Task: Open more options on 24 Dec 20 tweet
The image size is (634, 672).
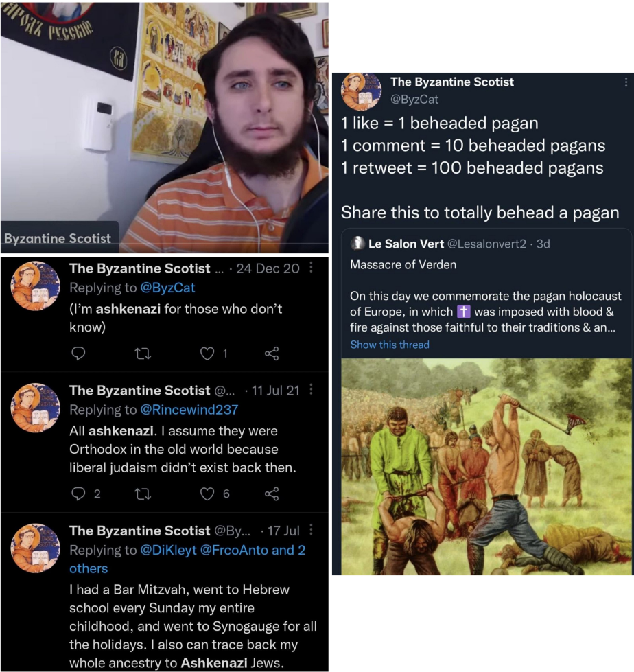Action: click(311, 268)
